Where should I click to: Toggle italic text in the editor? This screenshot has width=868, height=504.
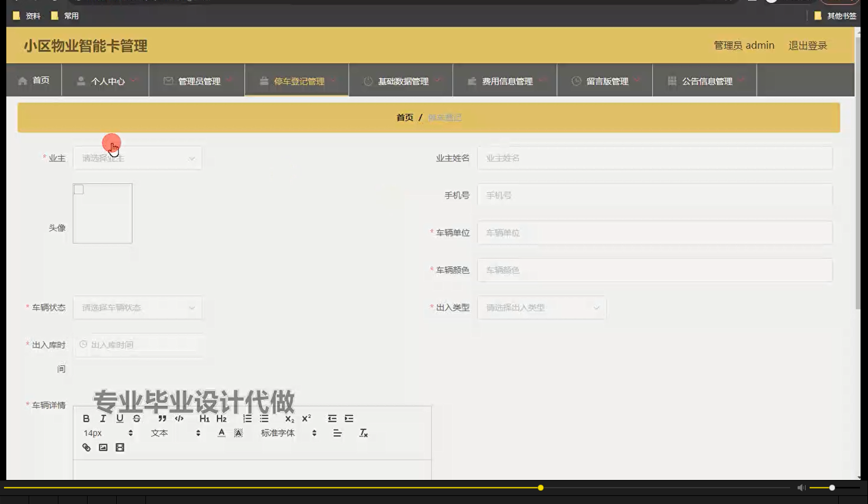tap(102, 418)
